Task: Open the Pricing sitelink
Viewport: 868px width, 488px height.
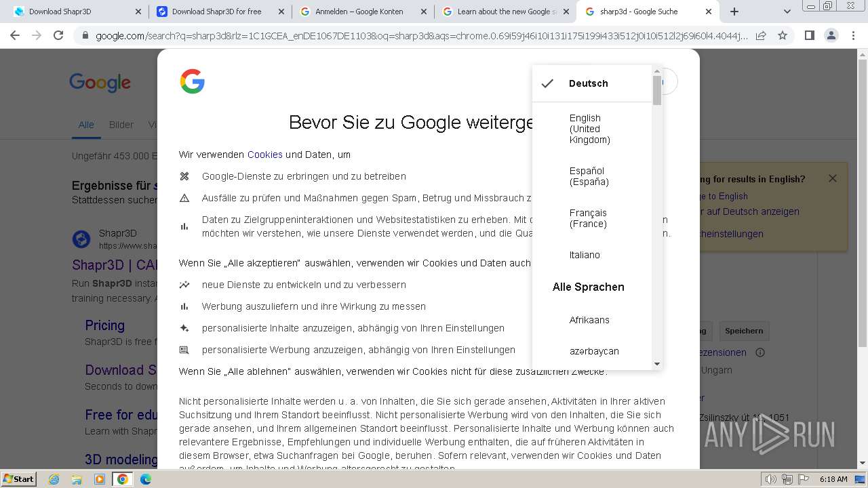Action: 105,325
